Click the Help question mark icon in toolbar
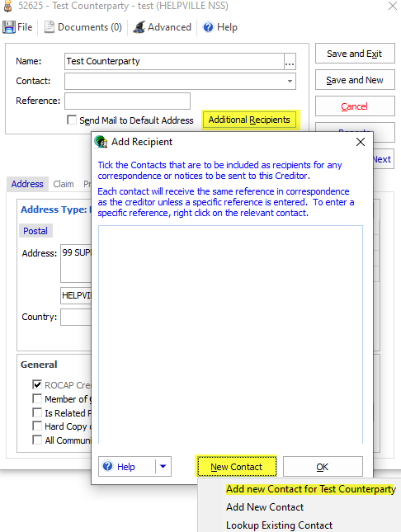 pyautogui.click(x=208, y=27)
